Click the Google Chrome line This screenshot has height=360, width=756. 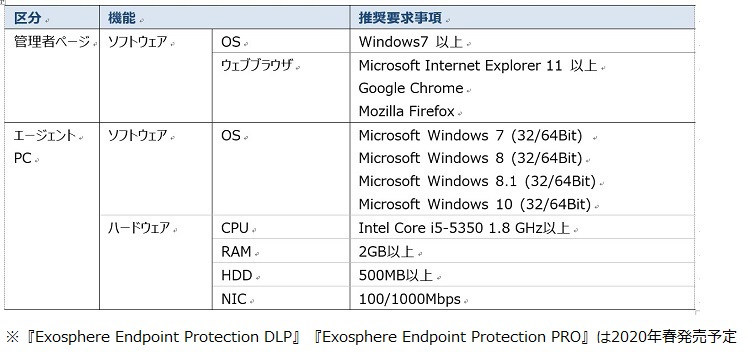click(x=411, y=88)
